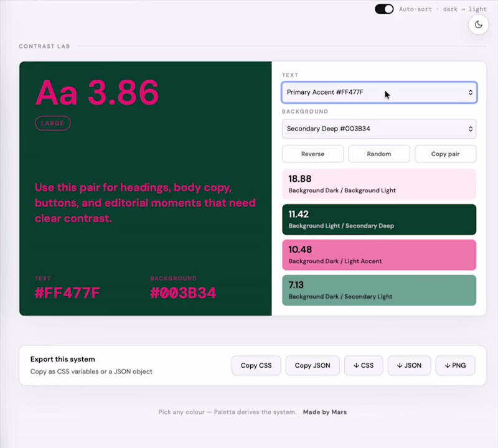Select the 11.42 Background Light / Secondary Deep pair

(x=379, y=220)
